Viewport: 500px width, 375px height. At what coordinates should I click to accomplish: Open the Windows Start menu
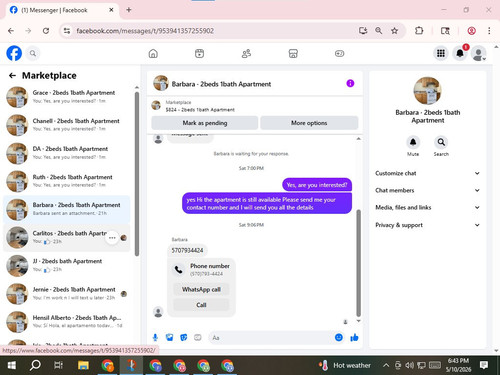[12, 365]
